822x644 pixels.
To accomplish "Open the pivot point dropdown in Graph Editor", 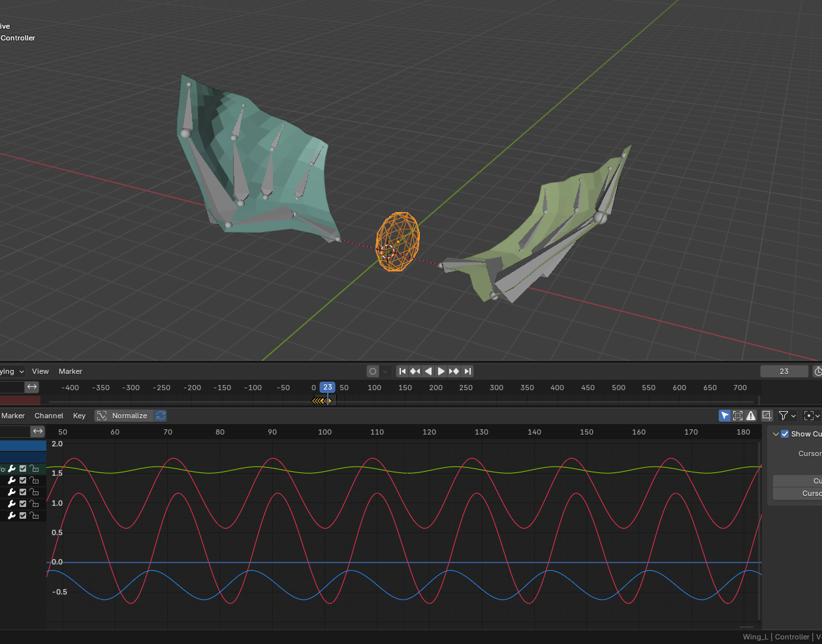I will click(x=817, y=416).
